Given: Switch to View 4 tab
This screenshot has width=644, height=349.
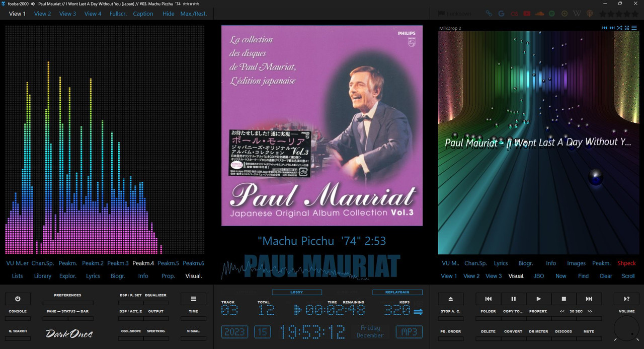Looking at the screenshot, I should point(93,14).
